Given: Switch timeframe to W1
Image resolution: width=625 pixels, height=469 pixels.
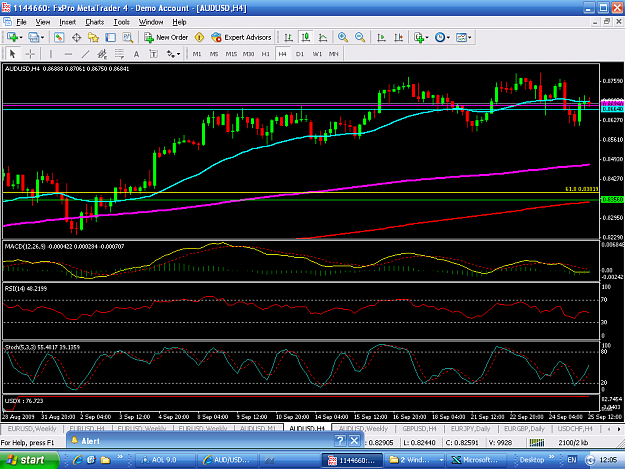Looking at the screenshot, I should (x=317, y=54).
